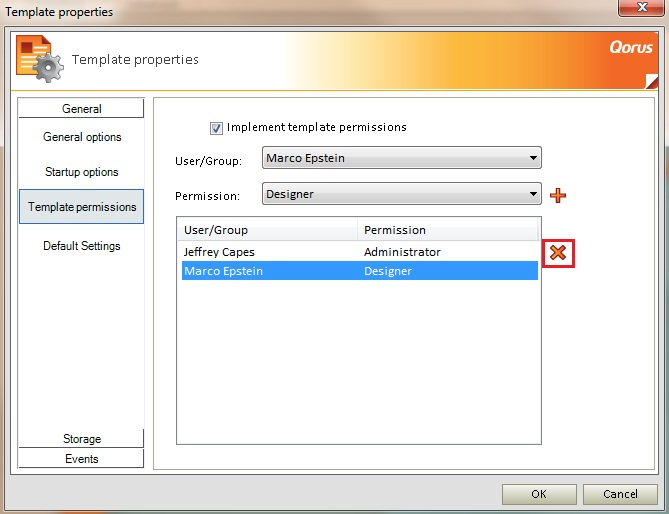Expand the Storage section
This screenshot has height=514, width=669.
[81, 438]
